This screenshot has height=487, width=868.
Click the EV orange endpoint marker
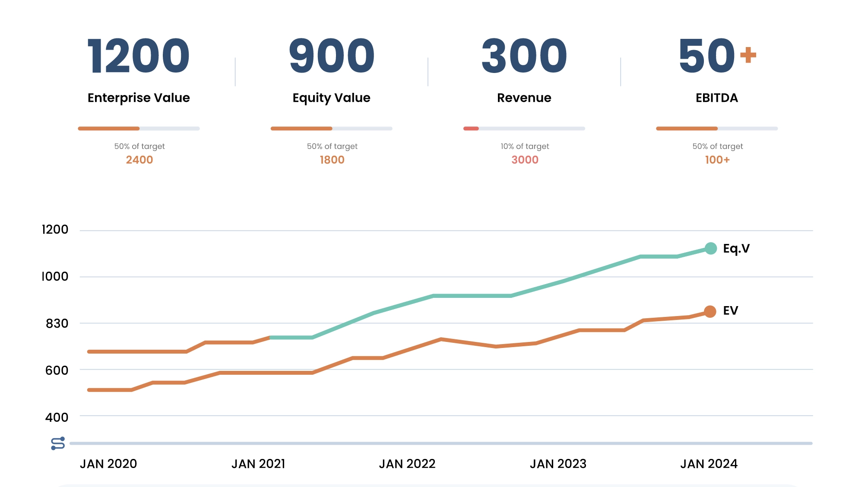[x=710, y=311]
